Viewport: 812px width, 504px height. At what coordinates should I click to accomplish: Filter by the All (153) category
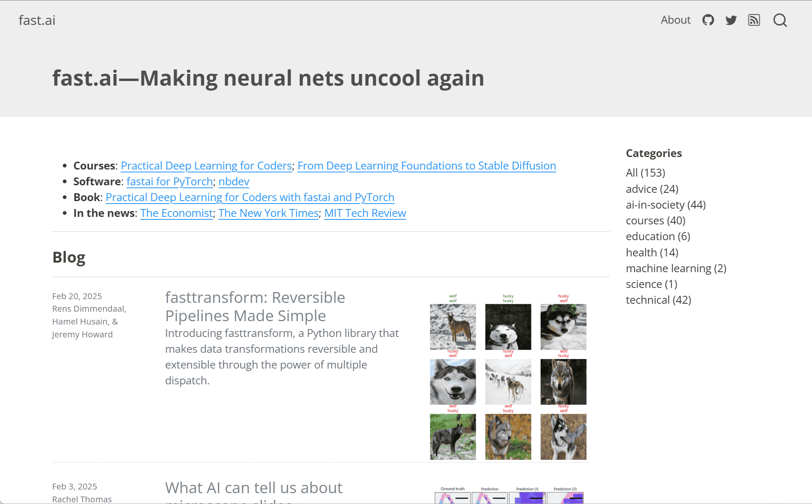click(645, 172)
